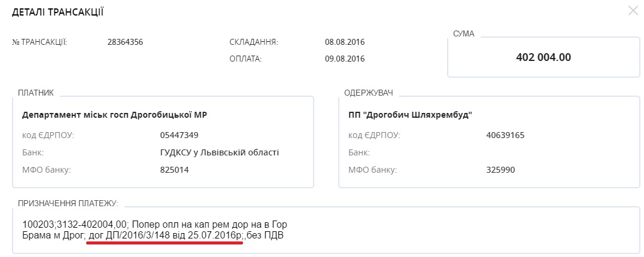644x257 pixels.
Task: Select transaction number 28364356
Action: coord(125,42)
